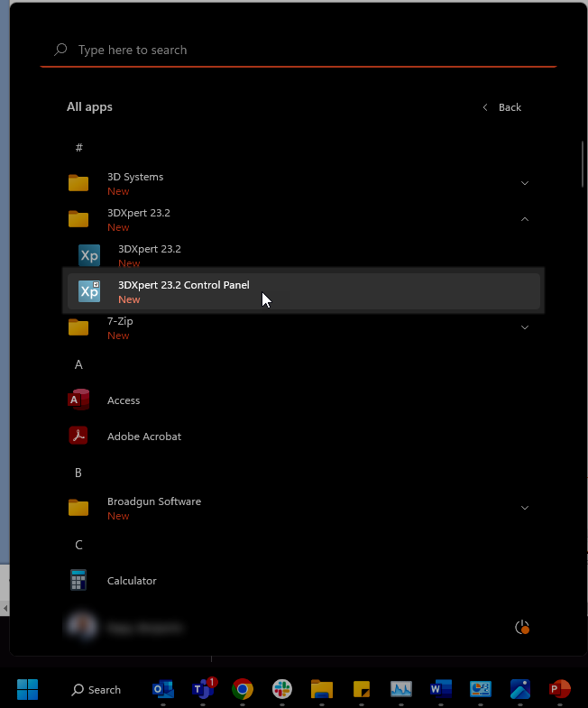Expand the 7-Zip folder
Viewport: 588px width, 708px height.
[x=524, y=327]
